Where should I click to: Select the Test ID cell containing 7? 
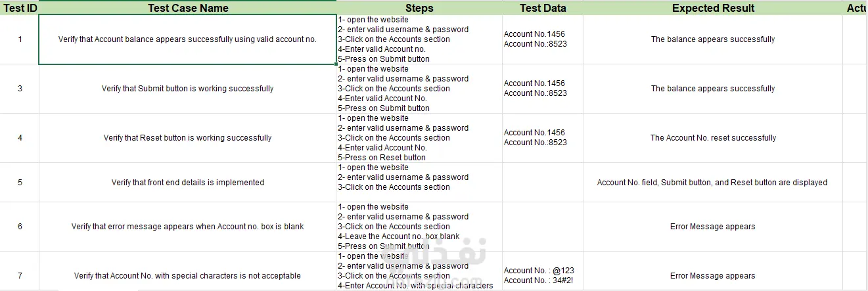[x=20, y=276]
